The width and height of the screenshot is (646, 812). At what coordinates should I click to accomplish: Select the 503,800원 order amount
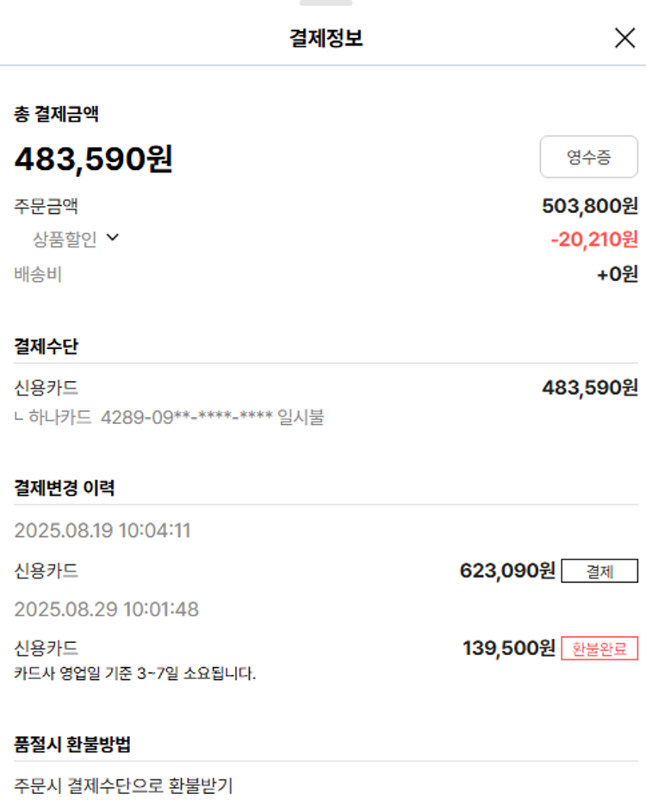pyautogui.click(x=590, y=206)
